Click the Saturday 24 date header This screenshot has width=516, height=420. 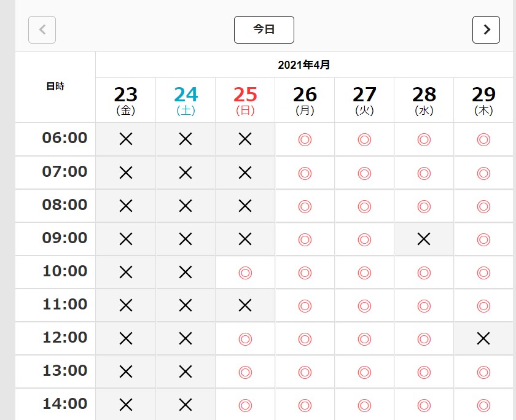[x=186, y=100]
